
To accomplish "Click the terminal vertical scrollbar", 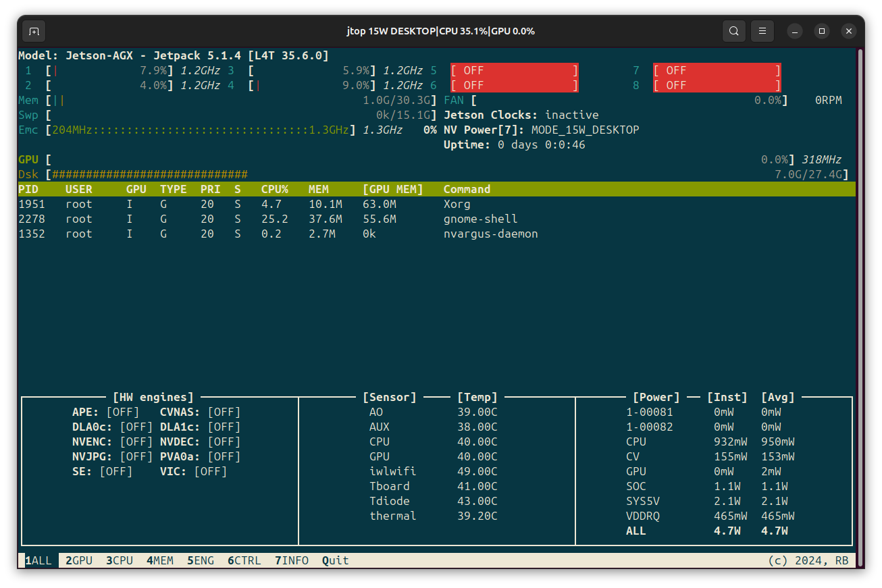I will tap(860, 307).
